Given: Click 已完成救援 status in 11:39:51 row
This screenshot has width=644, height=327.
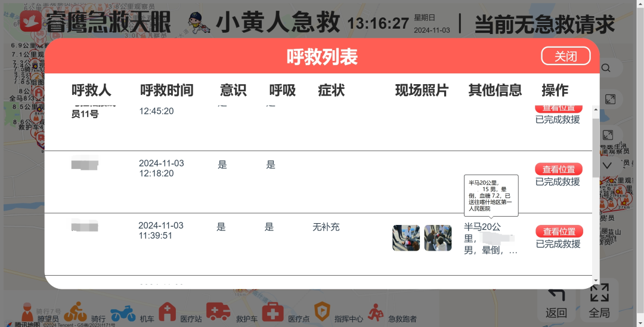Looking at the screenshot, I should click(x=558, y=244).
